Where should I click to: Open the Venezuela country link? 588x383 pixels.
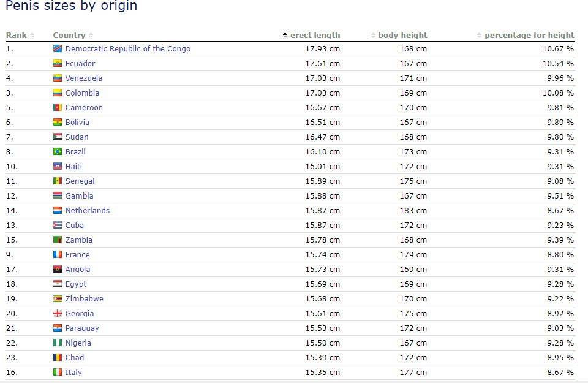84,78
